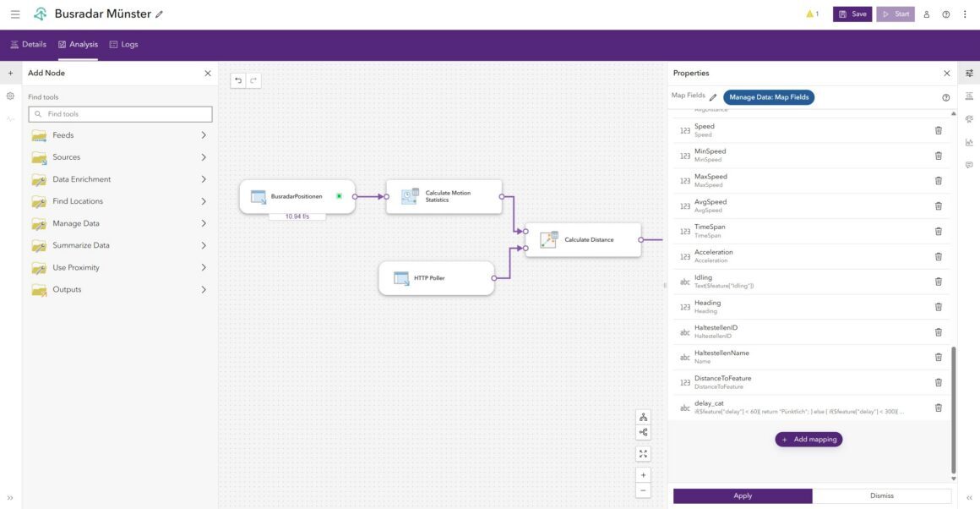Viewport: 980px width, 509px height.
Task: Open the warning notification indicator
Action: 813,14
